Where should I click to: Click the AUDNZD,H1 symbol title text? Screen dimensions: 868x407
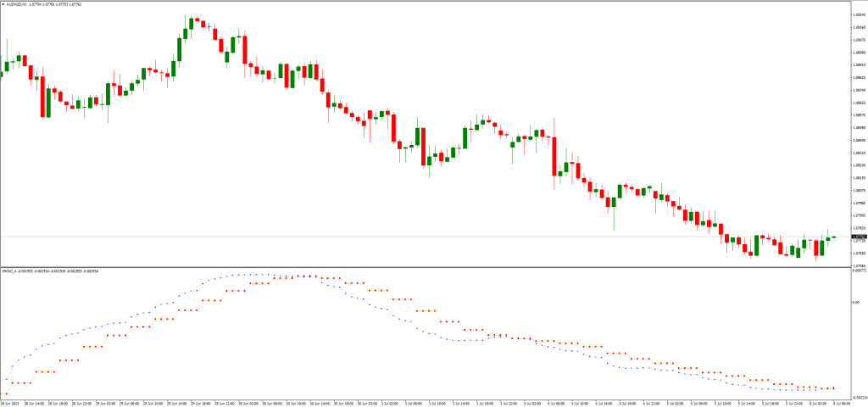pyautogui.click(x=18, y=4)
